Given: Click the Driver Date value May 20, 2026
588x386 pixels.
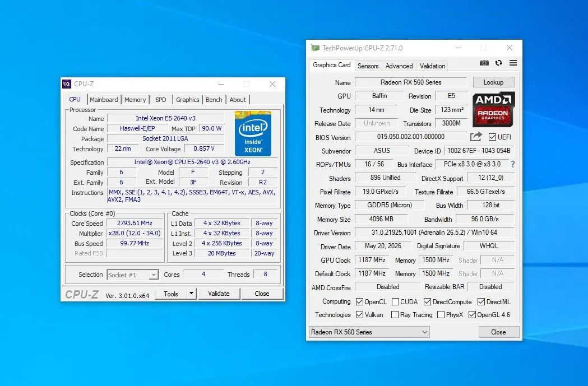Looking at the screenshot, I should tap(383, 246).
